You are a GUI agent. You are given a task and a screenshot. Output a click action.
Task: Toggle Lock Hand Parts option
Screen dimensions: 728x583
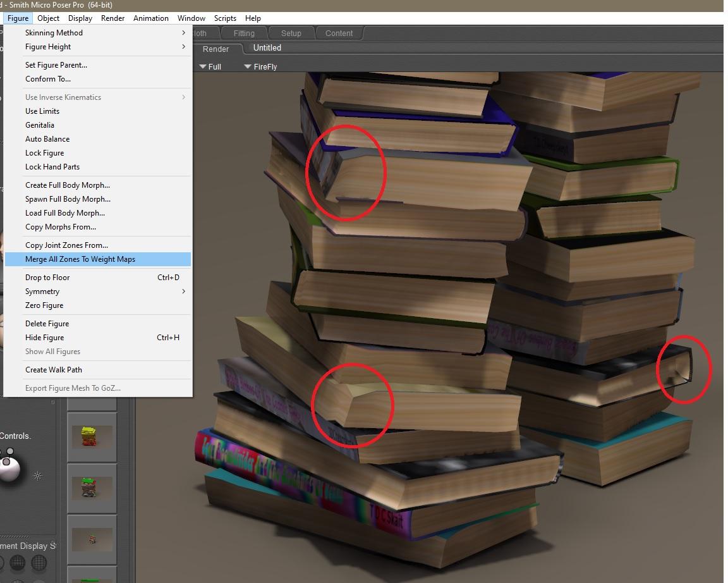98,167
